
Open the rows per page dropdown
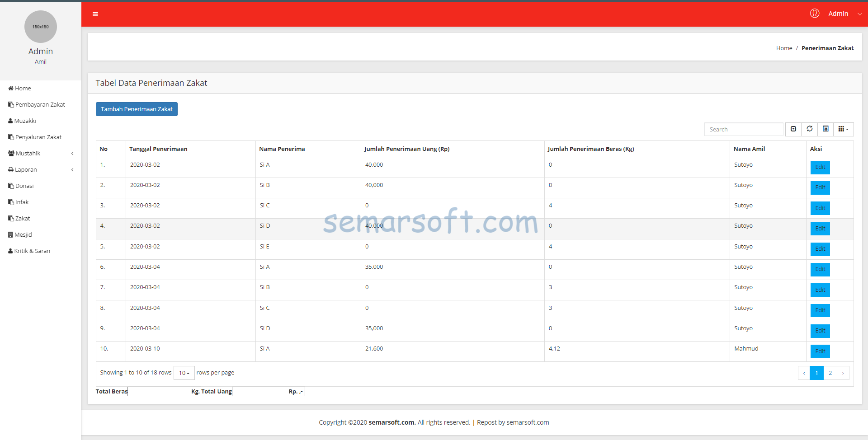pyautogui.click(x=184, y=373)
